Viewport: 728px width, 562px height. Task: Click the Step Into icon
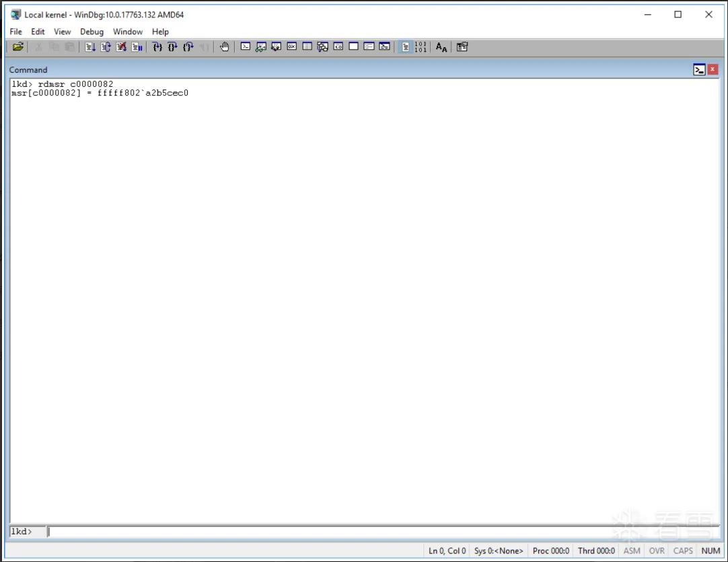[157, 47]
